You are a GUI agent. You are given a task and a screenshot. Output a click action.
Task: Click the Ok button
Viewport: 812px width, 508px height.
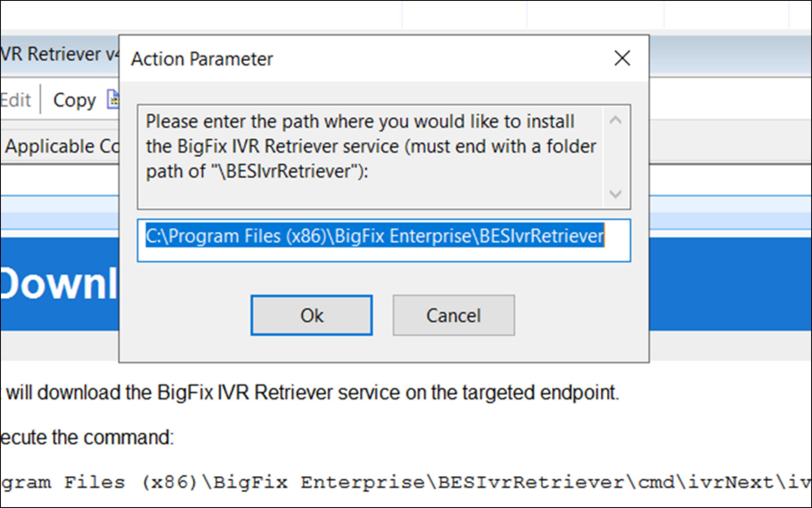coord(312,315)
